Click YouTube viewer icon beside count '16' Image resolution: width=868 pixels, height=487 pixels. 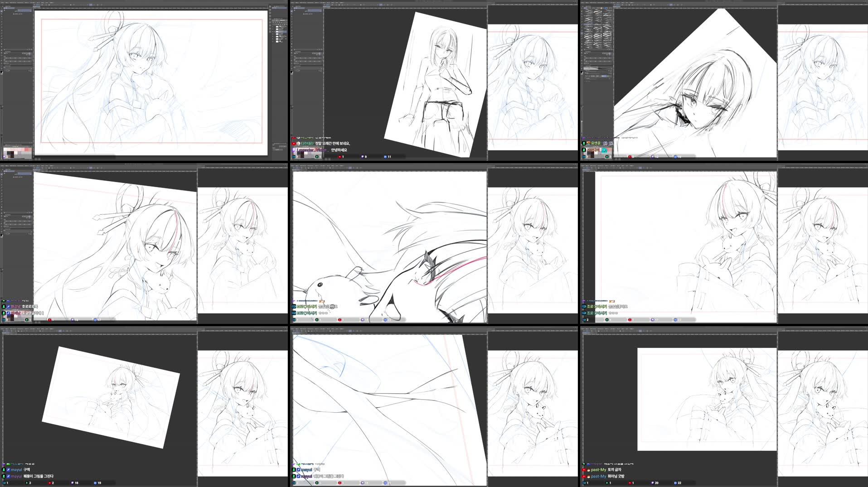click(49, 483)
